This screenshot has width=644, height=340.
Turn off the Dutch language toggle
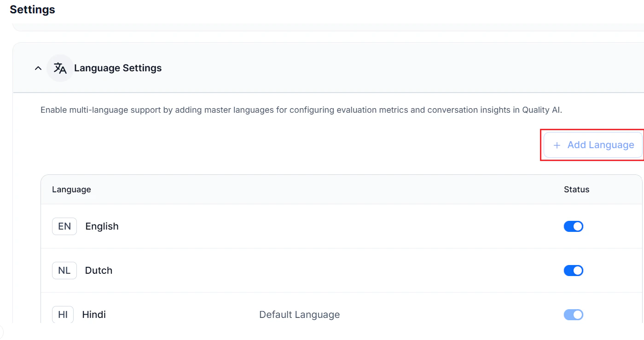(573, 270)
